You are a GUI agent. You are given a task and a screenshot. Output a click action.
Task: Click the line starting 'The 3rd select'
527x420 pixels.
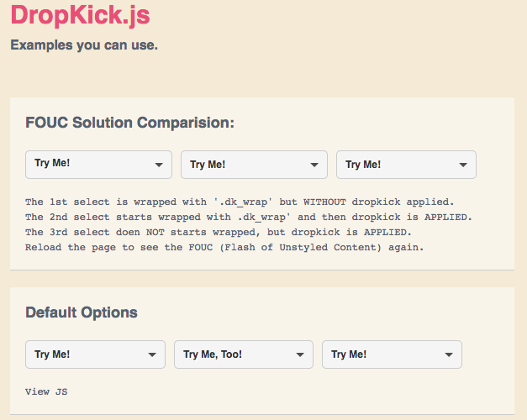tap(219, 232)
